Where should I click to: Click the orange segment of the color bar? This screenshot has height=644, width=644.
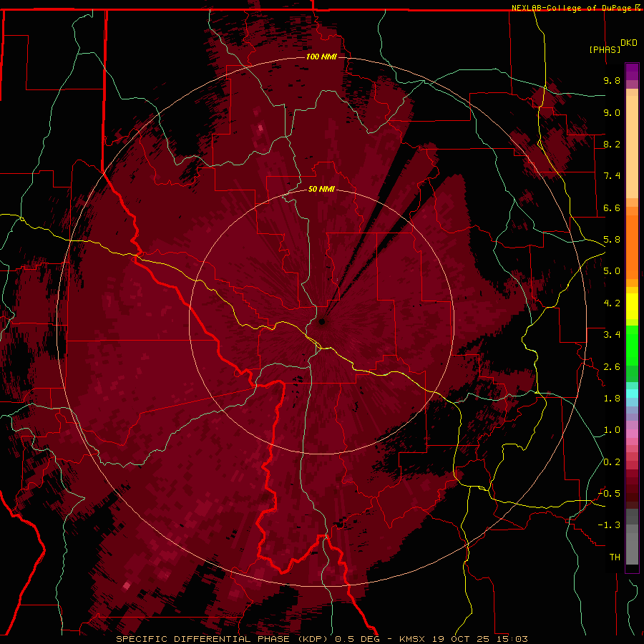click(x=632, y=246)
